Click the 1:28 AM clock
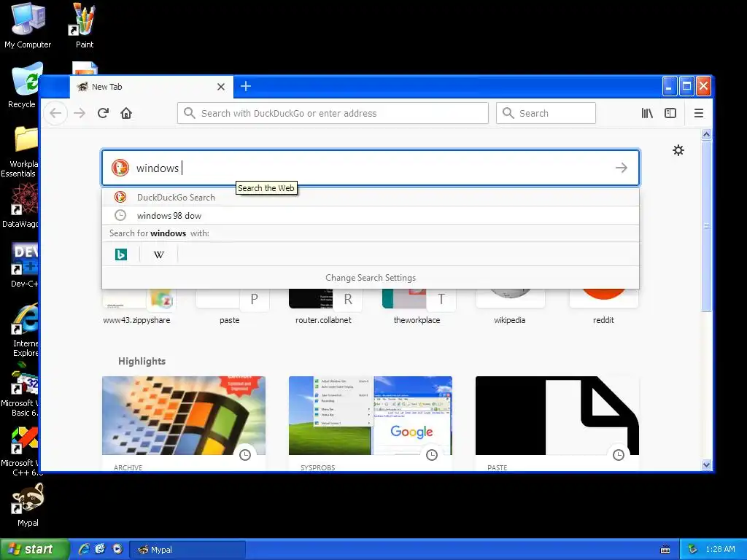 [x=720, y=549]
